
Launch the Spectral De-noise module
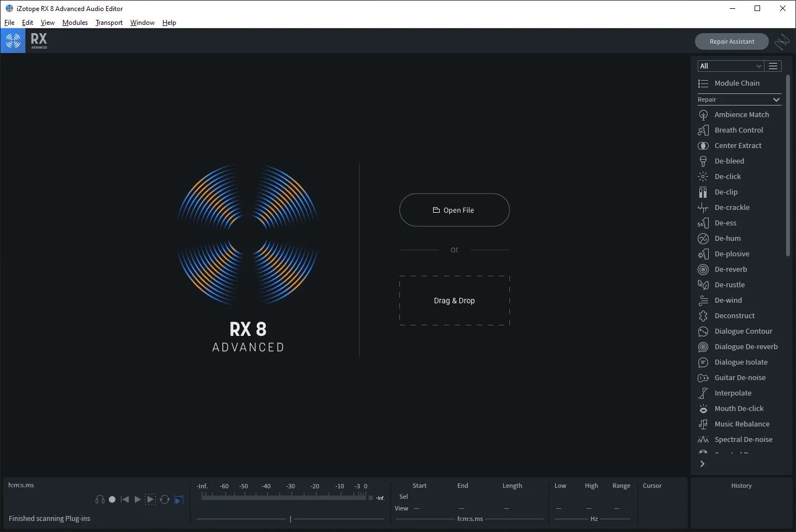pos(743,439)
